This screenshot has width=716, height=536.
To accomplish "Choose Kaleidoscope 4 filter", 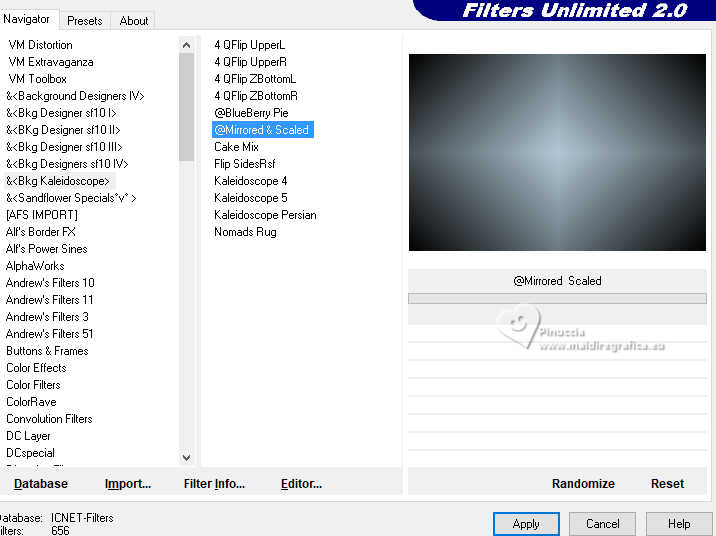I will point(251,181).
